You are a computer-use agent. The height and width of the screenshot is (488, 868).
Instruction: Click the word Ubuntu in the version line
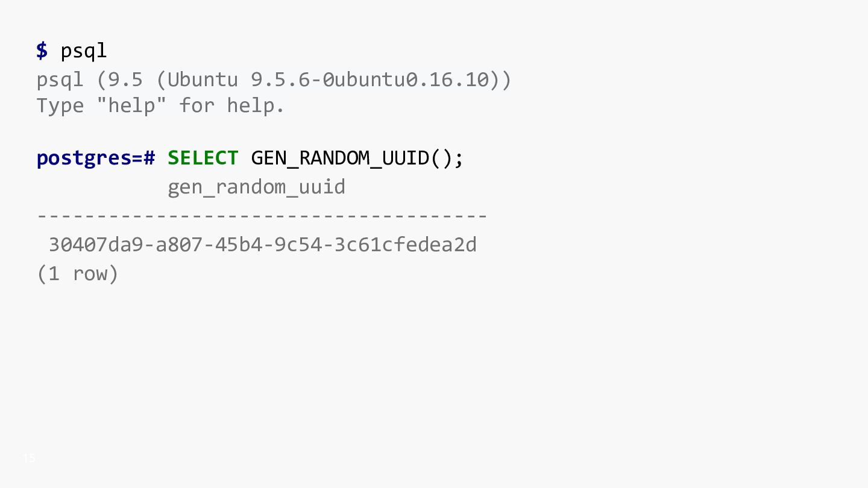[x=203, y=80]
